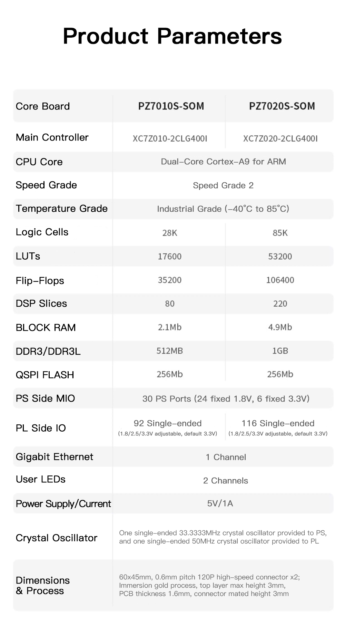This screenshot has height=644, width=345.
Task: Select the Dual-Core Cortex-A9 for ARM text
Action: tap(223, 162)
